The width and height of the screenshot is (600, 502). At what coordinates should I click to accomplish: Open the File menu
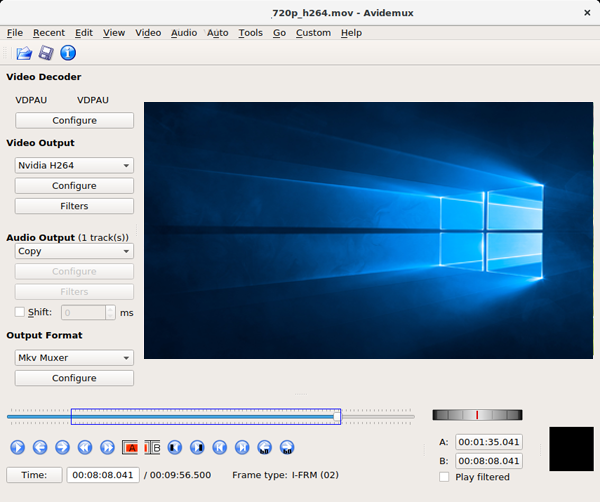tap(15, 33)
